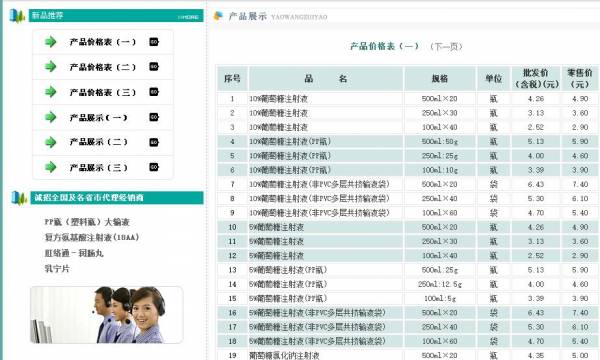This screenshot has height=360, width=600.
Task: Open 乳宁片 product link
Action: click(57, 269)
